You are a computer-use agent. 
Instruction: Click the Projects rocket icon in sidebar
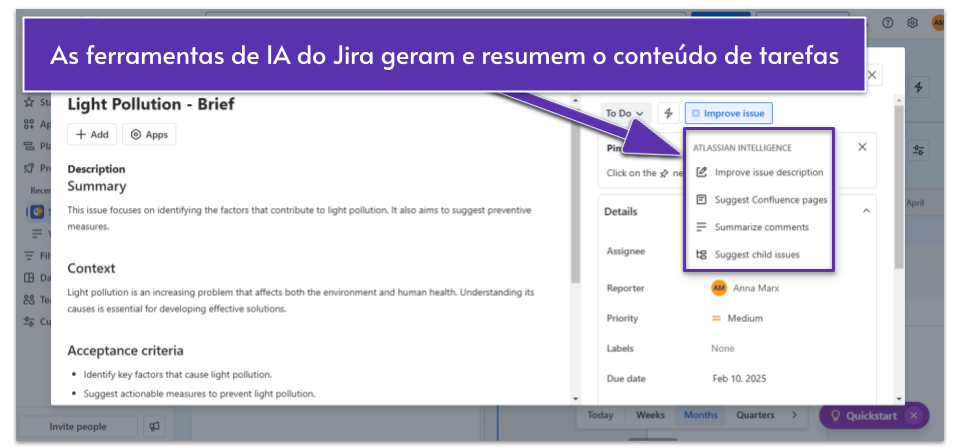point(29,168)
